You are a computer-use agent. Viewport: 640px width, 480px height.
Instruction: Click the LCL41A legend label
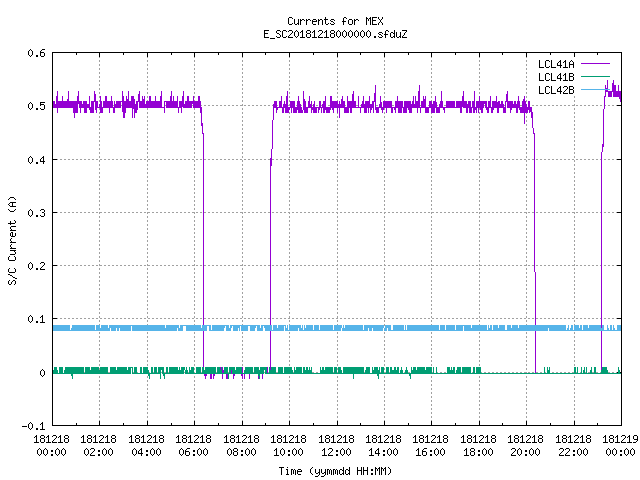(x=556, y=64)
